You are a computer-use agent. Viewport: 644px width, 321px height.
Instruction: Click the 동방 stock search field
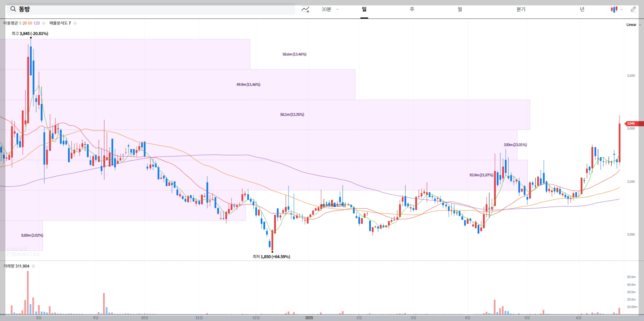tap(151, 9)
